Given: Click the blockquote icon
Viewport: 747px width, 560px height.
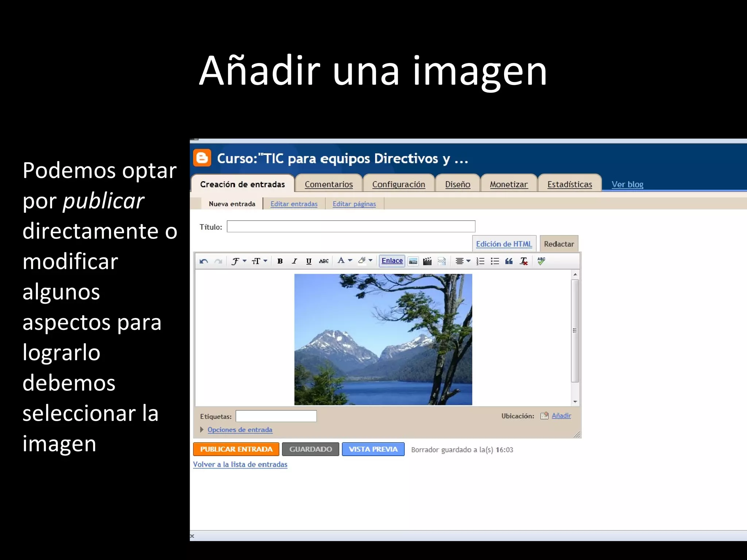Looking at the screenshot, I should coord(509,261).
